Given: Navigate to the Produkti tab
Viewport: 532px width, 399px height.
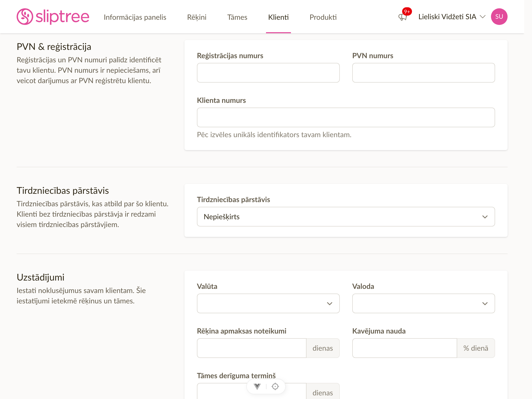Looking at the screenshot, I should tap(323, 17).
